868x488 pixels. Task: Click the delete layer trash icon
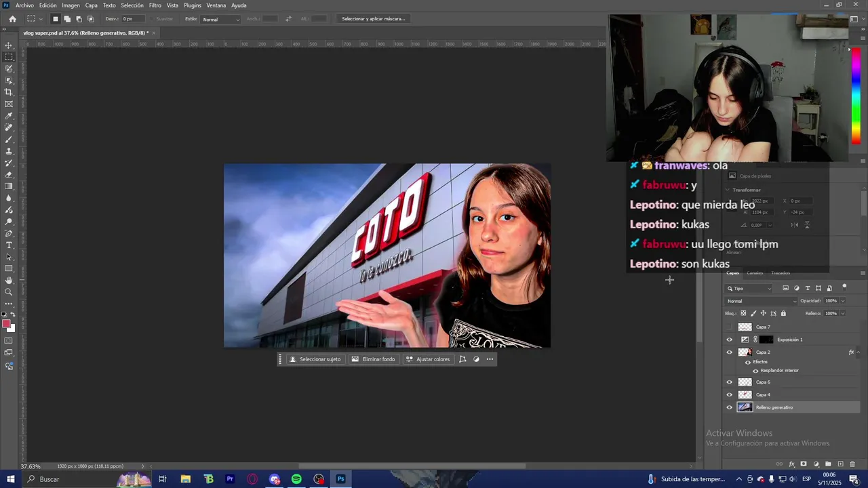pos(852,464)
